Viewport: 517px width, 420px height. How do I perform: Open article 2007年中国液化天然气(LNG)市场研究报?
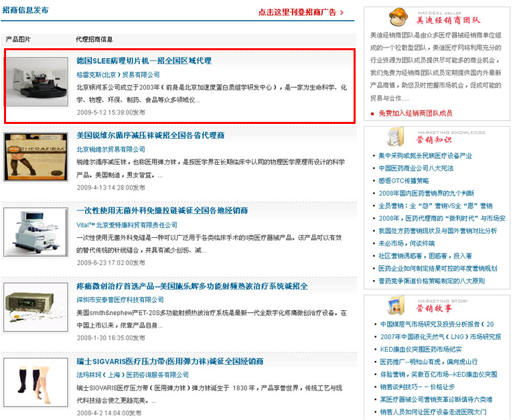[x=441, y=337]
